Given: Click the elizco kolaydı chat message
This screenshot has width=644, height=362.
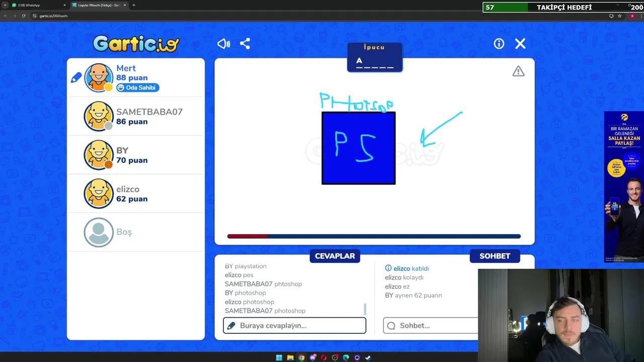Looking at the screenshot, I should point(404,278).
